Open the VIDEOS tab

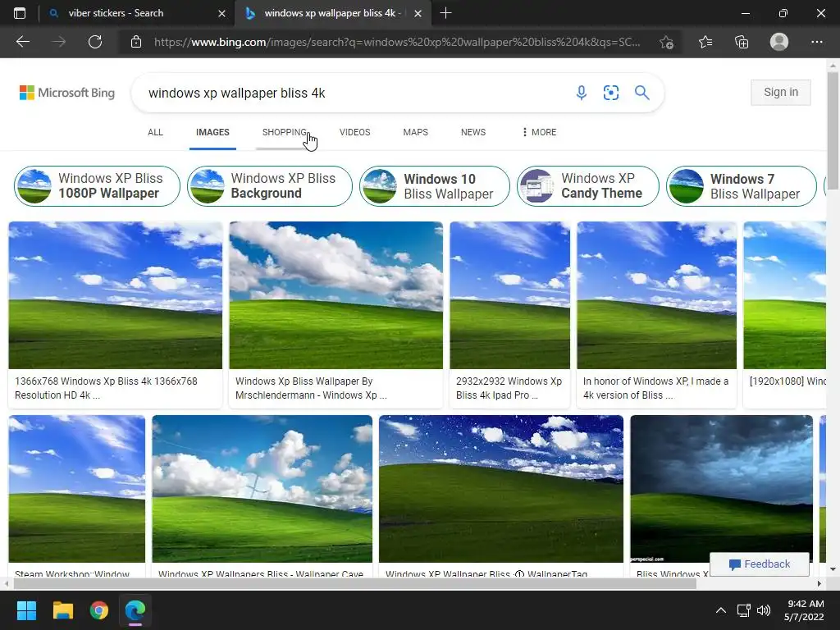click(354, 132)
